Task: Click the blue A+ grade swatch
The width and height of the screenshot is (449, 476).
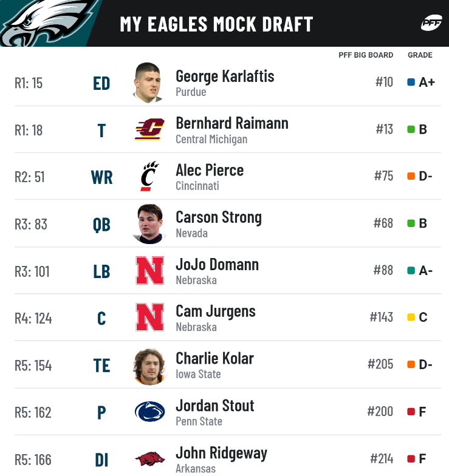Action: [x=411, y=82]
